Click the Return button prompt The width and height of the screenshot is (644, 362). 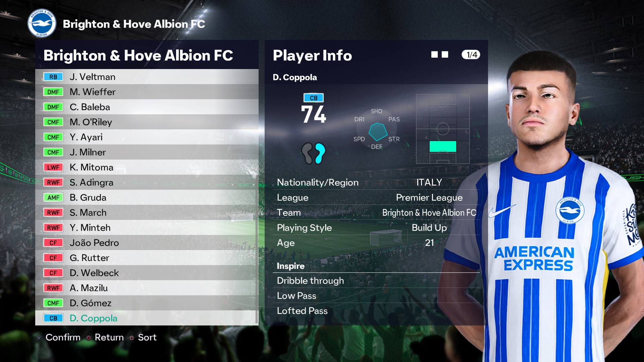pyautogui.click(x=105, y=338)
